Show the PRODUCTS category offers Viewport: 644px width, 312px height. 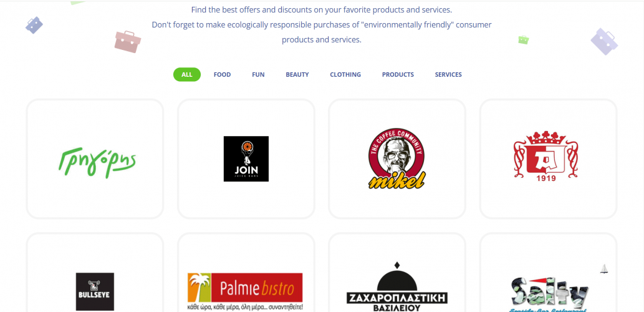[398, 74]
